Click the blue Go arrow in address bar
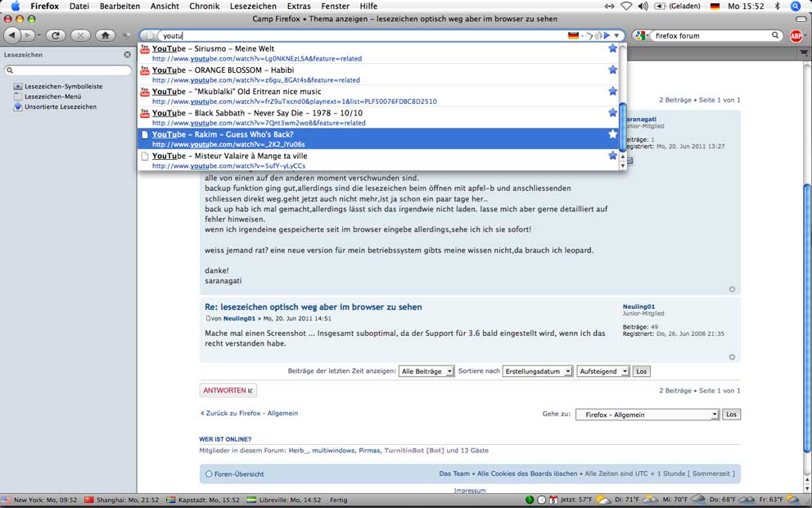The width and height of the screenshot is (812, 508). point(607,36)
